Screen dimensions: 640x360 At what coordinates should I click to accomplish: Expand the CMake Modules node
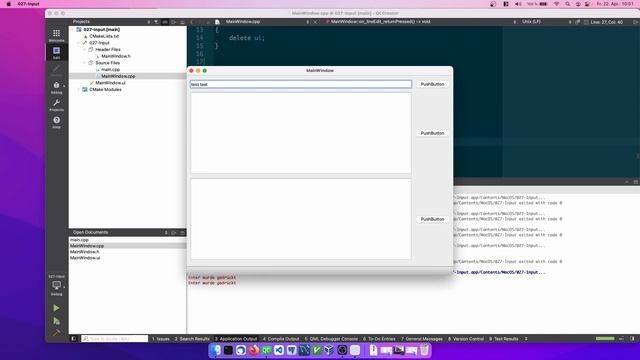click(x=79, y=89)
